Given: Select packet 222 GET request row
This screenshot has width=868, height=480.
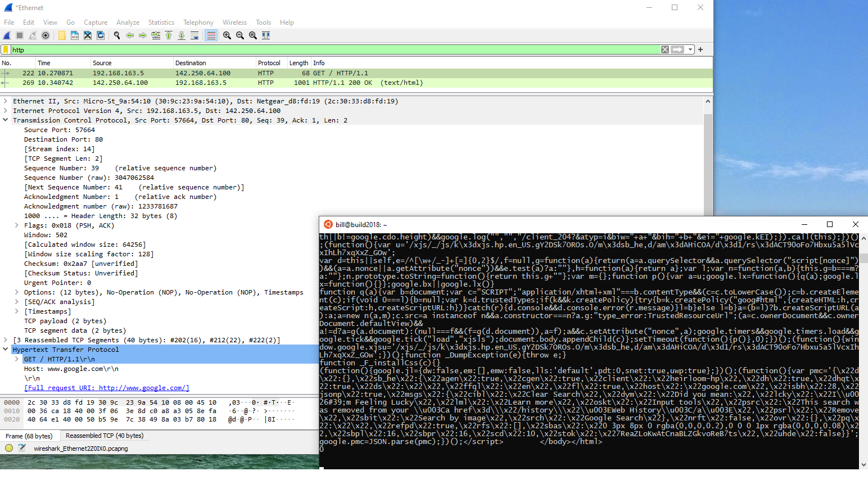Looking at the screenshot, I should pos(356,73).
